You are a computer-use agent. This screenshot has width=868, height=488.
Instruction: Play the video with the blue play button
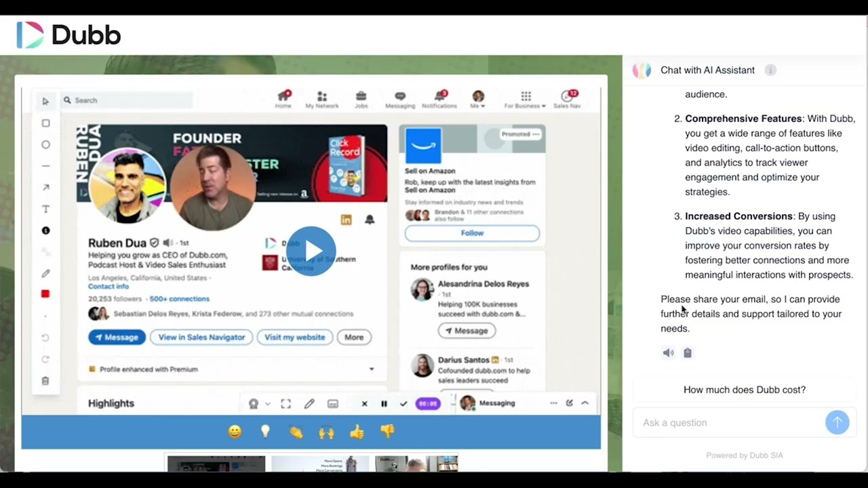point(311,251)
